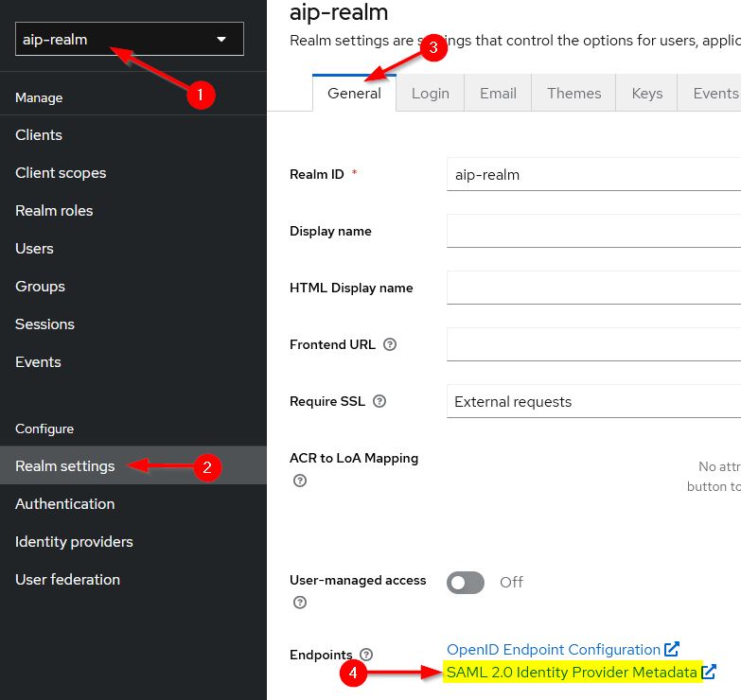This screenshot has width=741, height=700.
Task: Click help icon beside Require SSL
Action: pyautogui.click(x=379, y=402)
